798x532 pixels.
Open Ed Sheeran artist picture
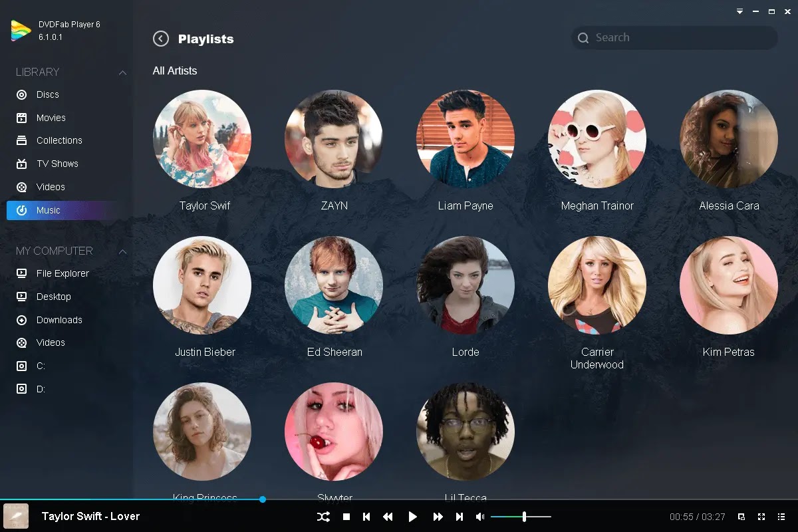coord(334,285)
